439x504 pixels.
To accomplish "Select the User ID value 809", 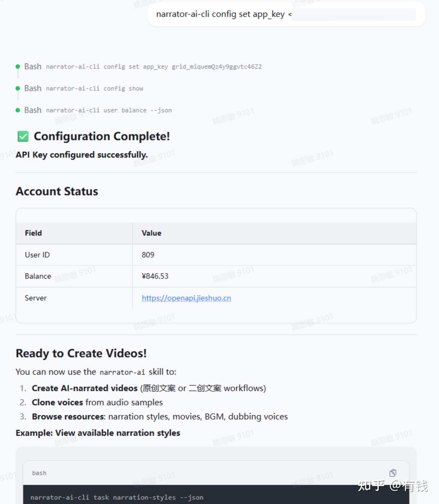I will (148, 255).
